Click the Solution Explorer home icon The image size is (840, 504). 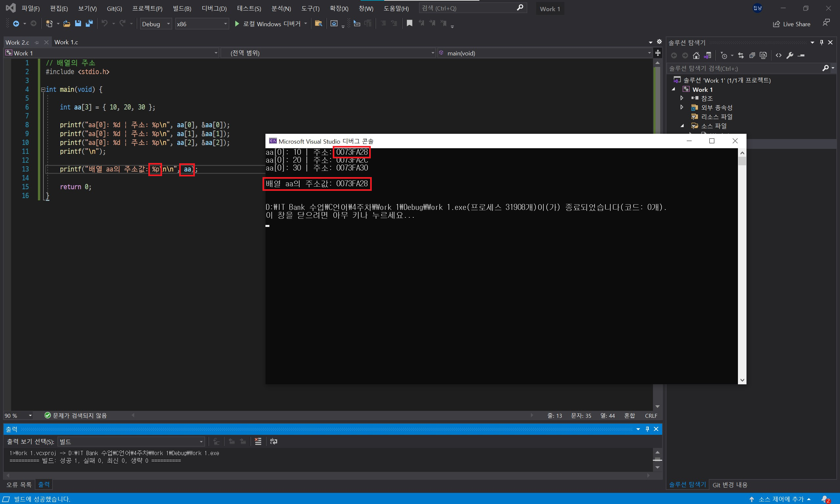pos(696,55)
